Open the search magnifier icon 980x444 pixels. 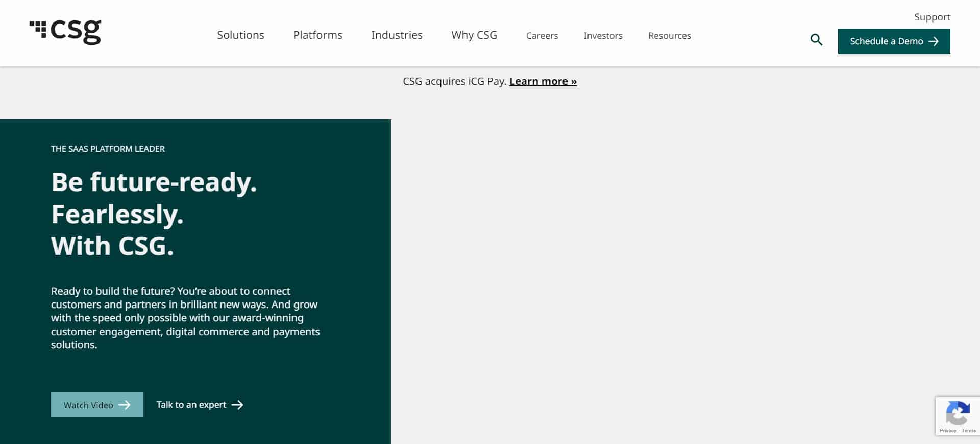(x=816, y=40)
